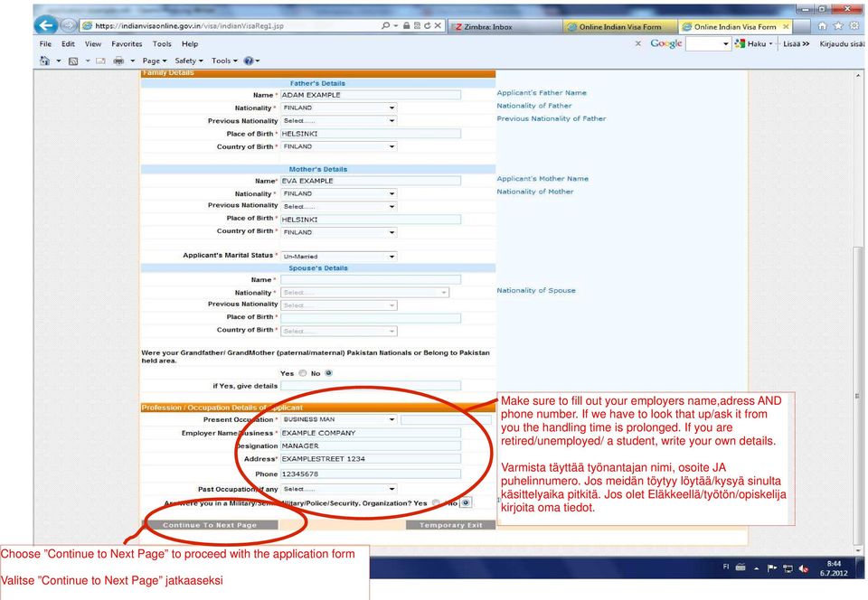Open Present Occupation dropdown
This screenshot has width=868, height=600.
click(x=339, y=419)
